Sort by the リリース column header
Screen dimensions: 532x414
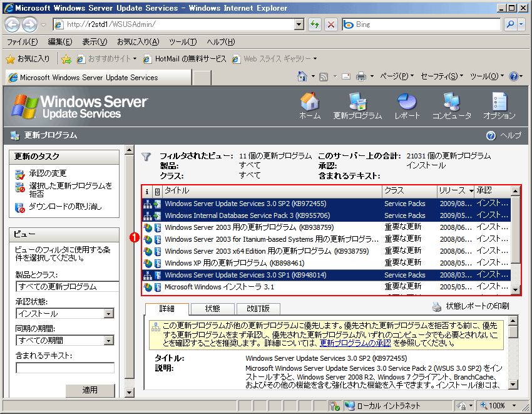(x=455, y=191)
